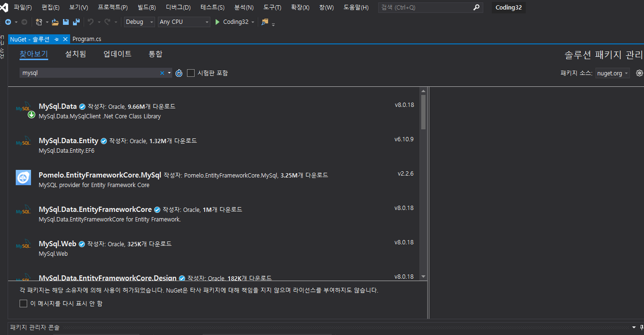644x335 pixels.
Task: Select the MySql.Data.Entity package title
Action: pos(68,141)
